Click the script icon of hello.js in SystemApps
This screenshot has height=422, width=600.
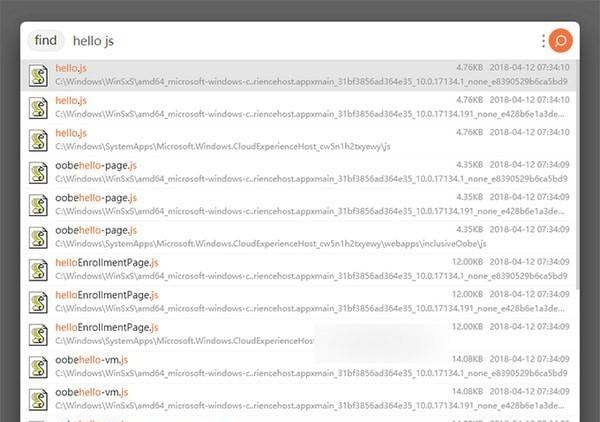pyautogui.click(x=39, y=140)
